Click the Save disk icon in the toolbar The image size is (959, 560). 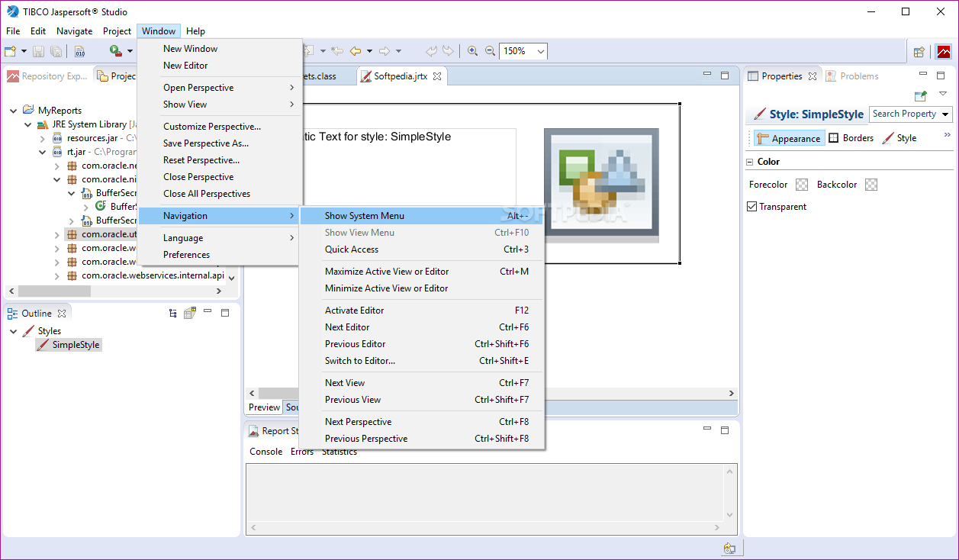click(x=38, y=51)
